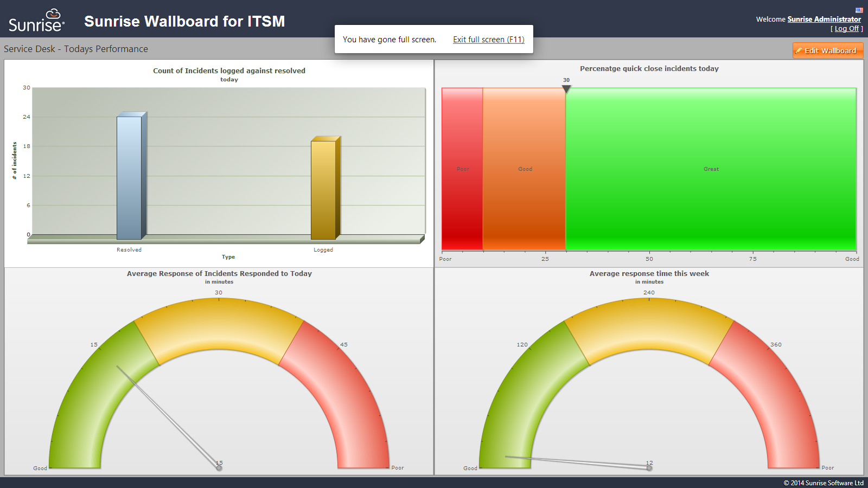Click the 360 label on weekly gauge
Image resolution: width=868 pixels, height=488 pixels.
pyautogui.click(x=776, y=344)
